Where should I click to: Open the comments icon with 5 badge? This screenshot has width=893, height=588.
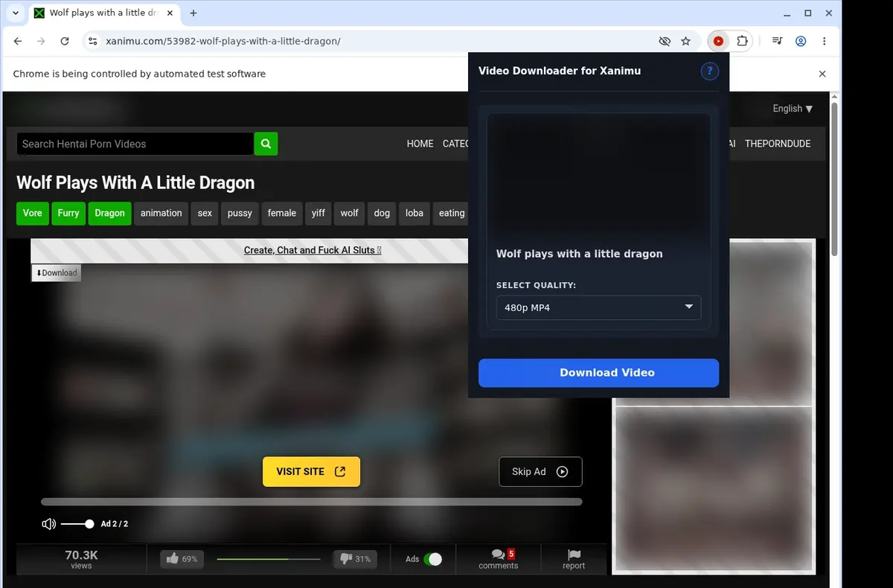pos(499,559)
